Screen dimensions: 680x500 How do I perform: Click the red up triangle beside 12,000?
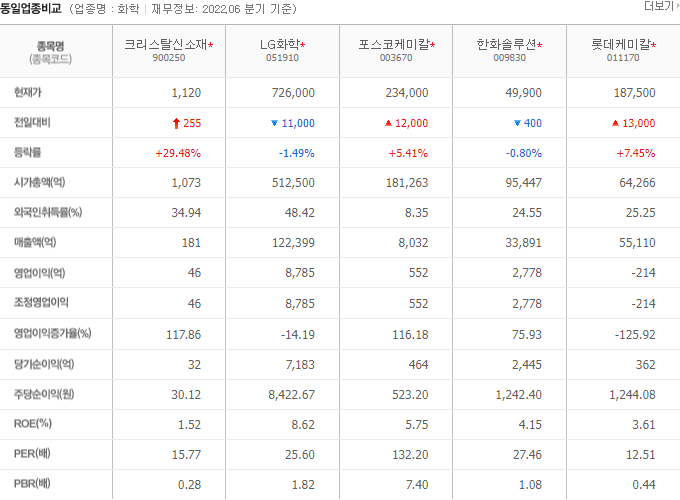pyautogui.click(x=388, y=123)
